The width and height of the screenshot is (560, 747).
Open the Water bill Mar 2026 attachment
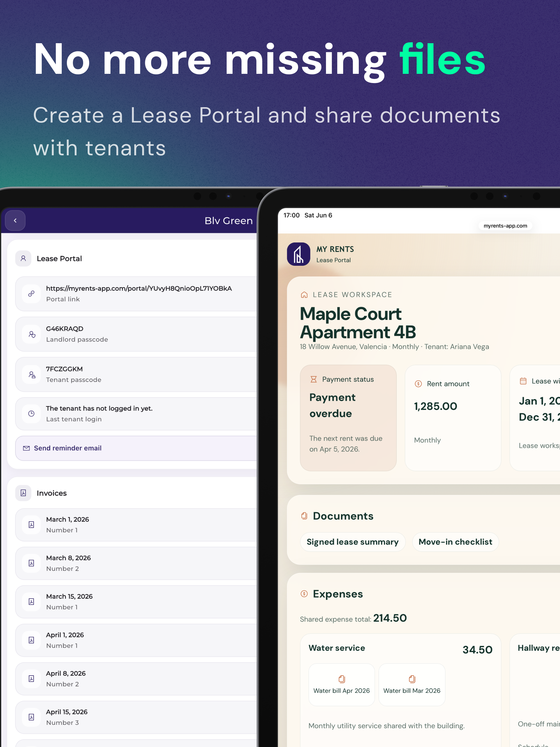tap(412, 685)
